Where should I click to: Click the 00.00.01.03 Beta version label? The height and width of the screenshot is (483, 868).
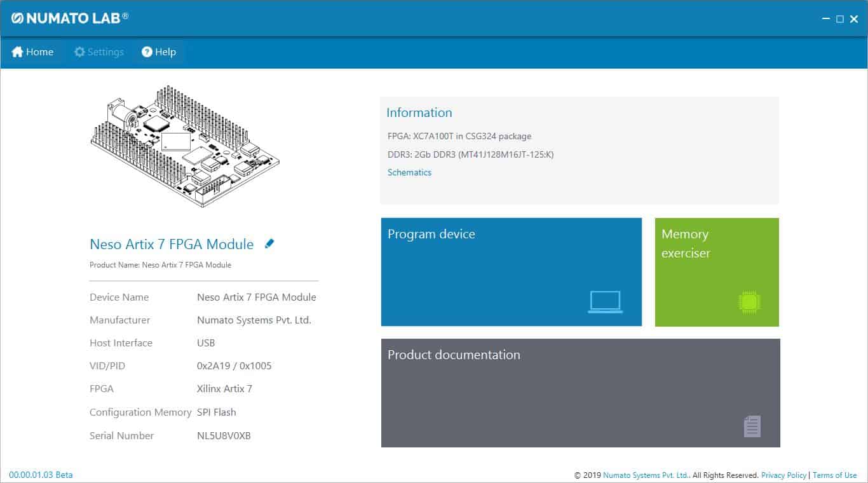tap(41, 475)
